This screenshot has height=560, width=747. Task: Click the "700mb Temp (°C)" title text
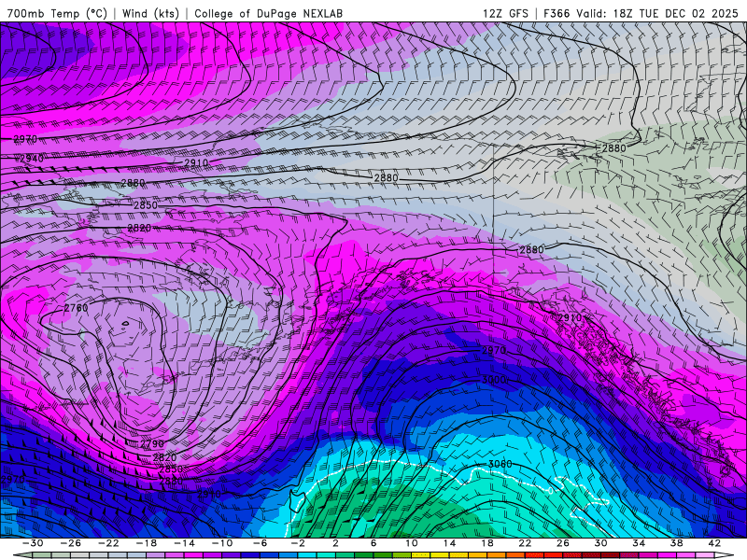(x=57, y=13)
